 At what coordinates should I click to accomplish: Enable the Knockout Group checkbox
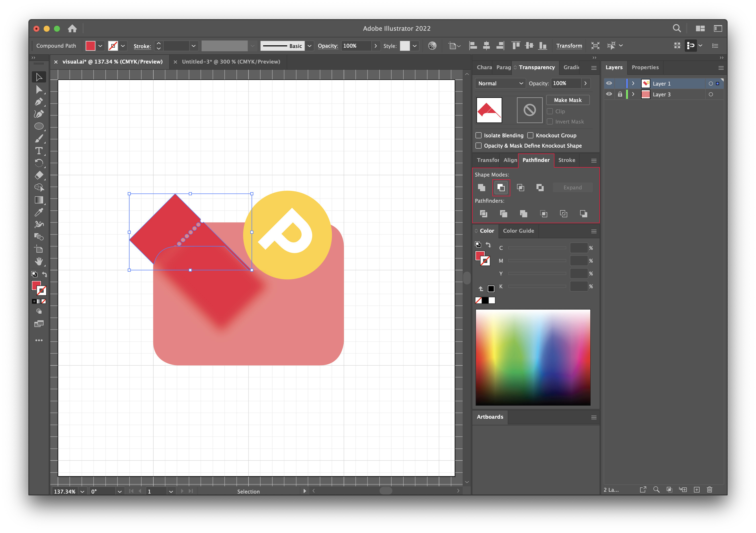click(x=530, y=135)
